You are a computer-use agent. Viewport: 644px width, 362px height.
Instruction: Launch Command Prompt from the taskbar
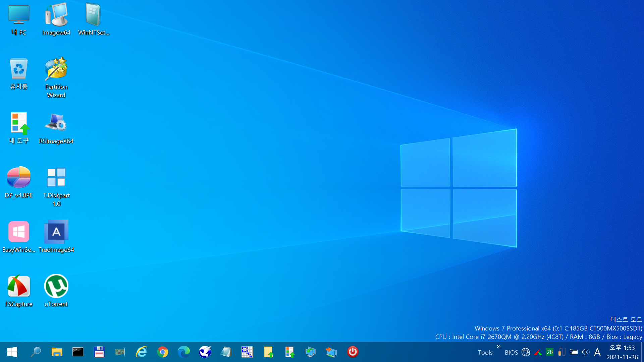point(78,352)
